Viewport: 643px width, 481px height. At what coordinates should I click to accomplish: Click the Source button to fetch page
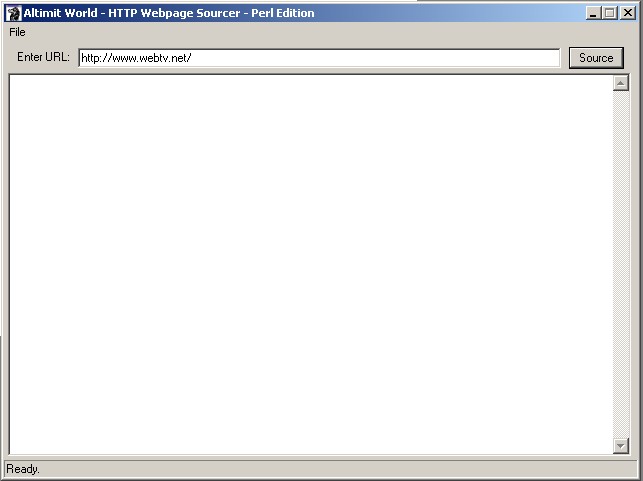point(596,58)
